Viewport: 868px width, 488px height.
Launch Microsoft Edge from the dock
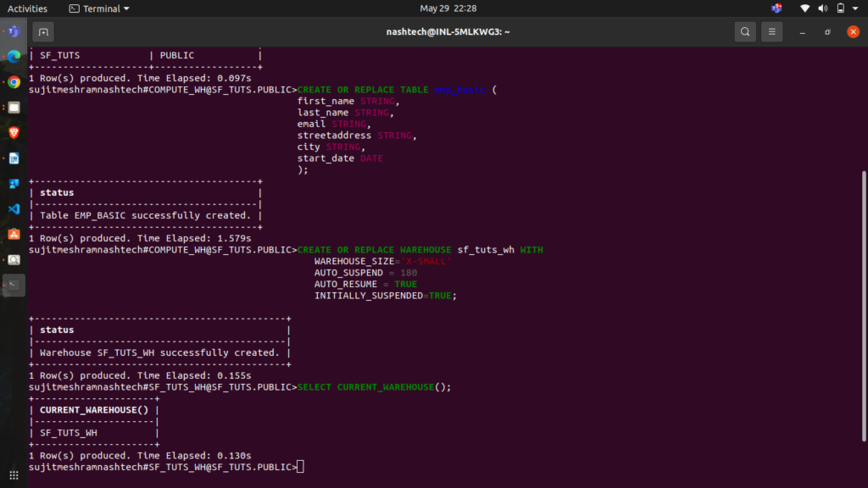click(x=14, y=57)
